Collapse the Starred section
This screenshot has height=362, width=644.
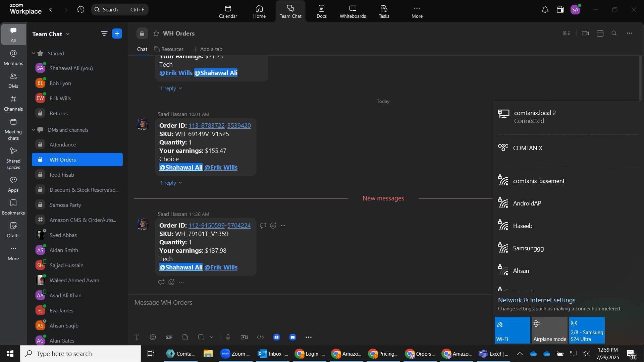(34, 53)
